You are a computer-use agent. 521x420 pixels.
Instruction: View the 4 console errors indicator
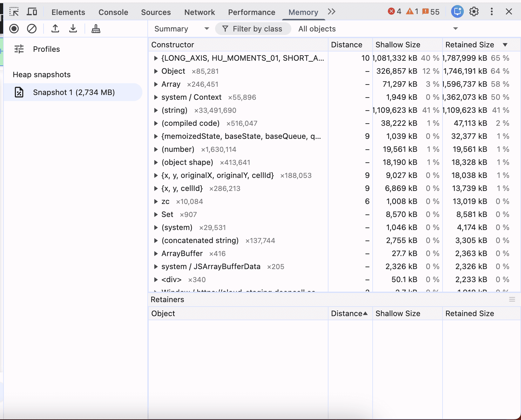click(x=394, y=11)
